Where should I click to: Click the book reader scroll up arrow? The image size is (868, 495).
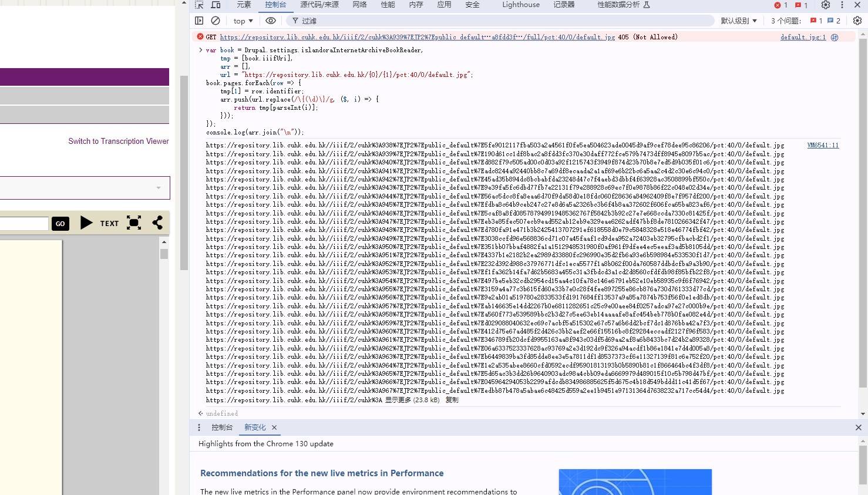pyautogui.click(x=164, y=242)
